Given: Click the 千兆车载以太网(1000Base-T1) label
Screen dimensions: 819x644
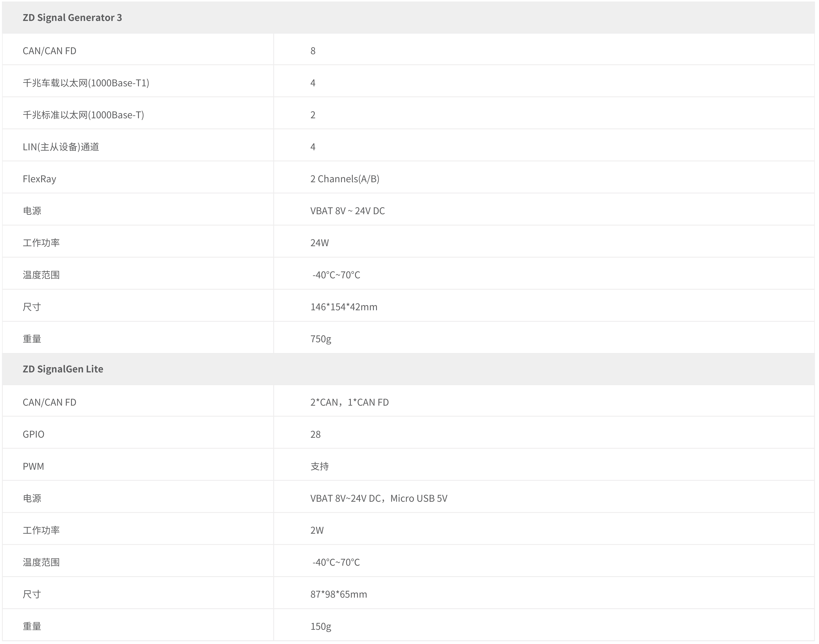Looking at the screenshot, I should point(86,83).
